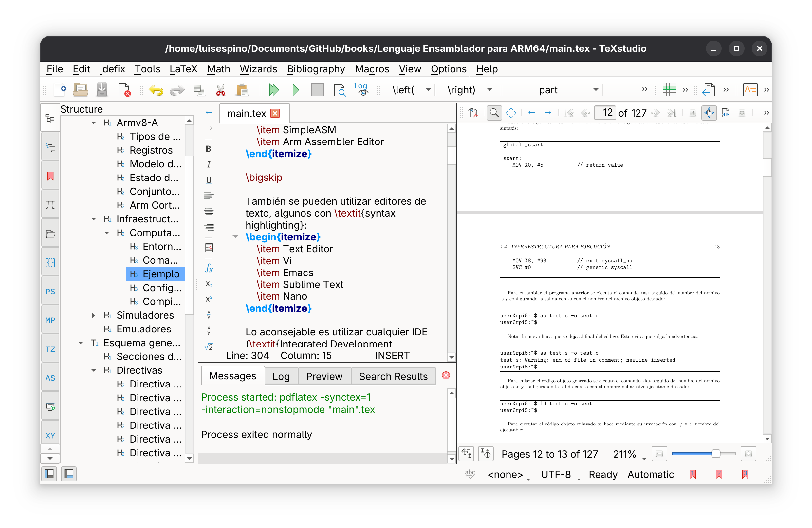Image resolution: width=812 pixels, height=528 pixels.
Task: Switch to the Log tab
Action: coord(281,376)
